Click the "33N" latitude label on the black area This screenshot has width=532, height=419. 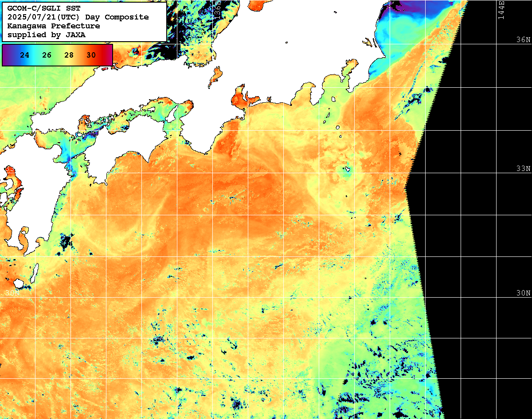[x=524, y=169]
